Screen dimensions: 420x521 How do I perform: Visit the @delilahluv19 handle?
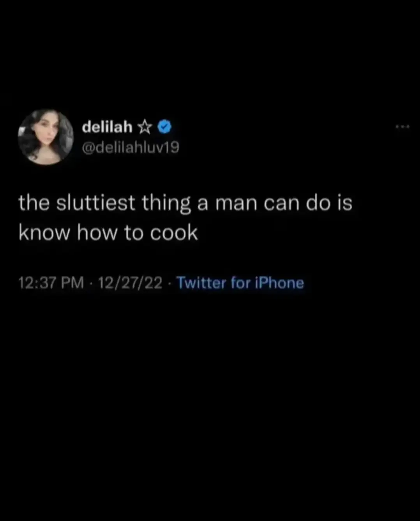(131, 148)
